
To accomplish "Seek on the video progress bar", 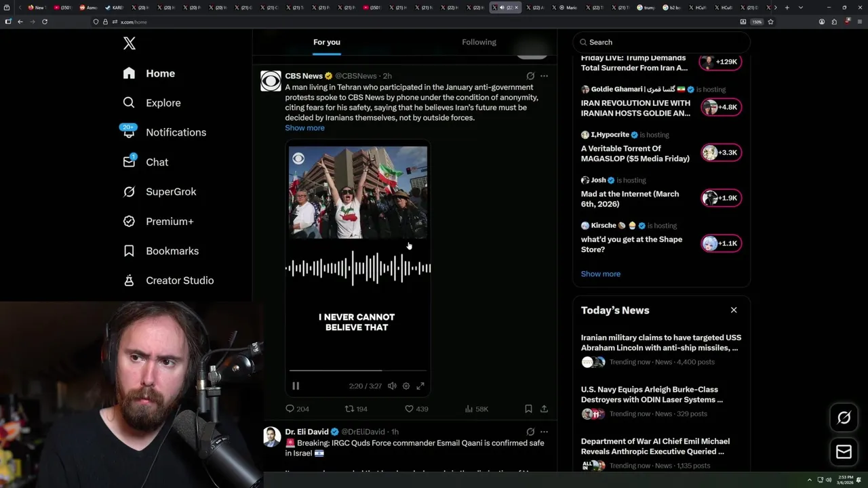I will coord(358,371).
